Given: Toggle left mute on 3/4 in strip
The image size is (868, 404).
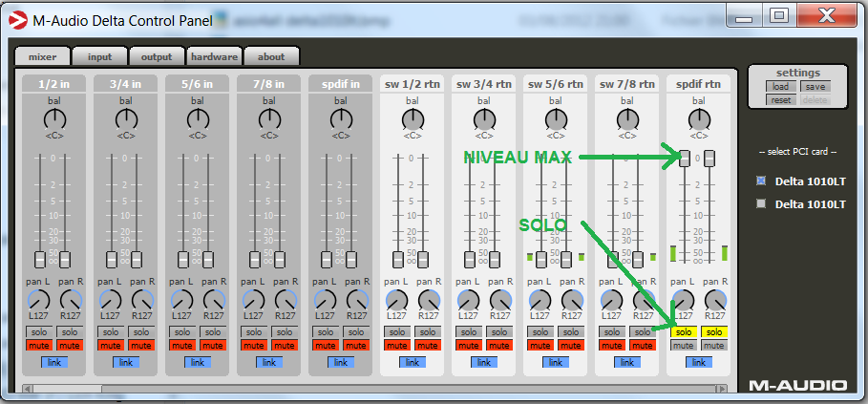Looking at the screenshot, I should [110, 346].
